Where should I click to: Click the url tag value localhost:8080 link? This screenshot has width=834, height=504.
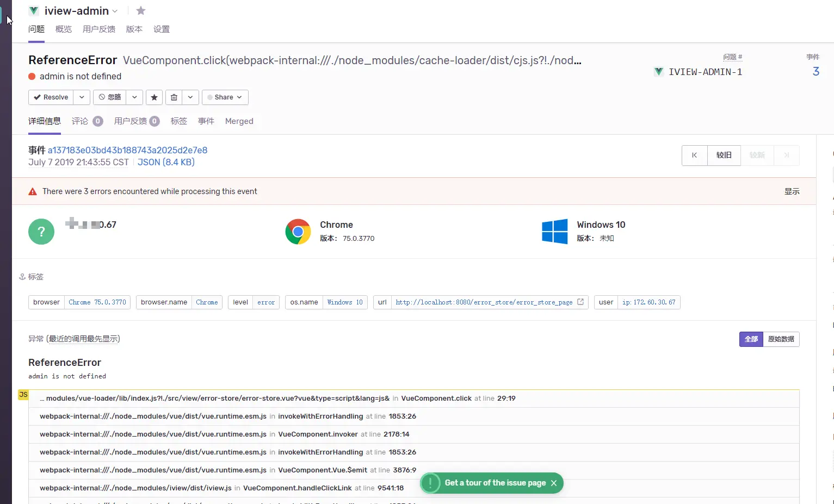pyautogui.click(x=484, y=302)
